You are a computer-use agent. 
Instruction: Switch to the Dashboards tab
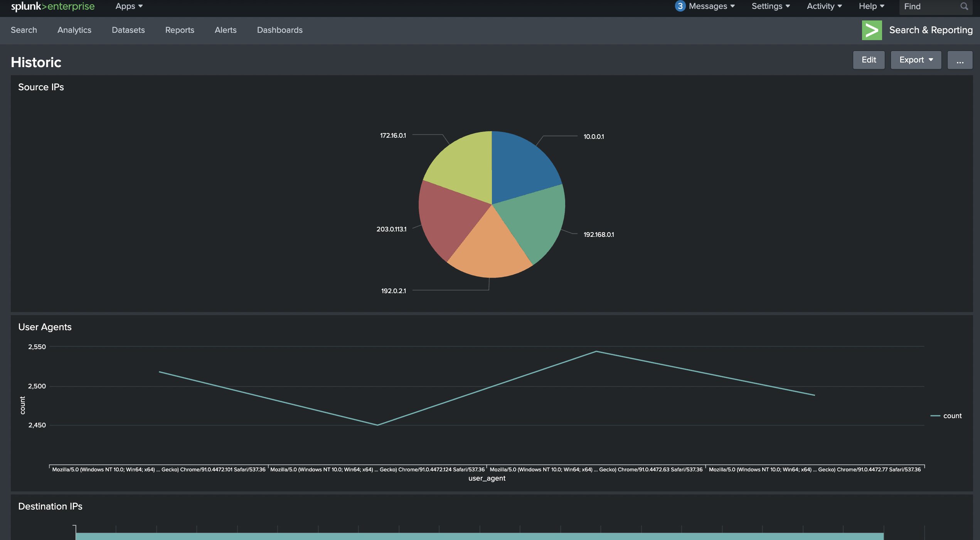pos(280,30)
